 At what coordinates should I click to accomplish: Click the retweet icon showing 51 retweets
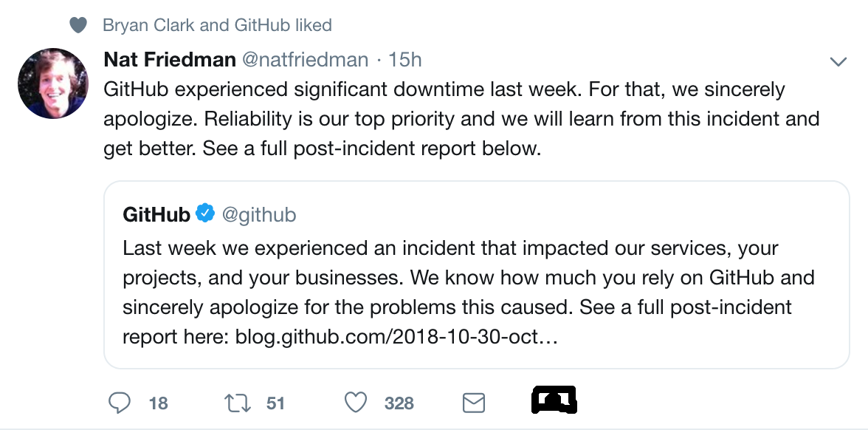point(237,403)
